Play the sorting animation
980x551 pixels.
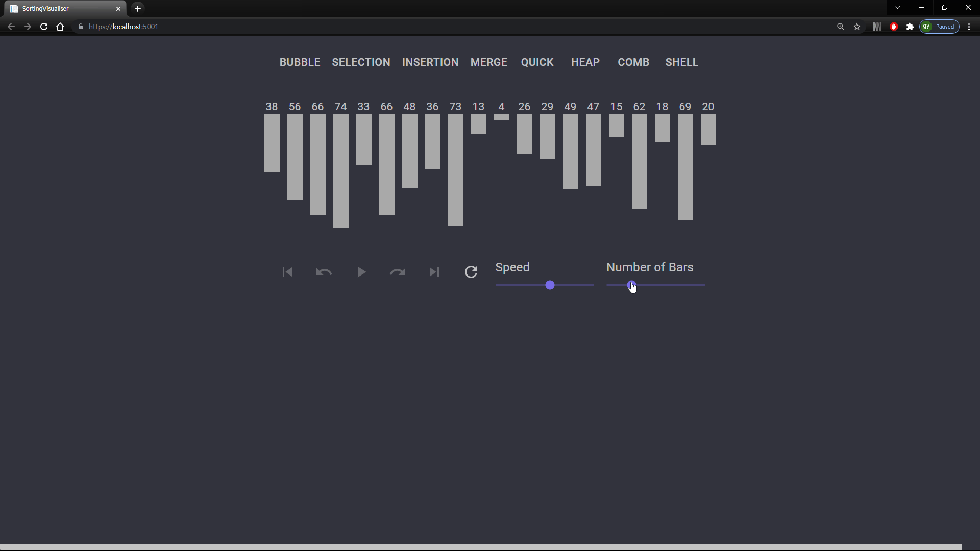pos(361,272)
